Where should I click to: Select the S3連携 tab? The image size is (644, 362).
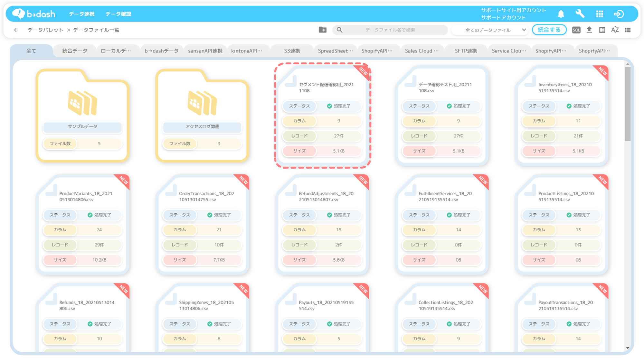292,51
